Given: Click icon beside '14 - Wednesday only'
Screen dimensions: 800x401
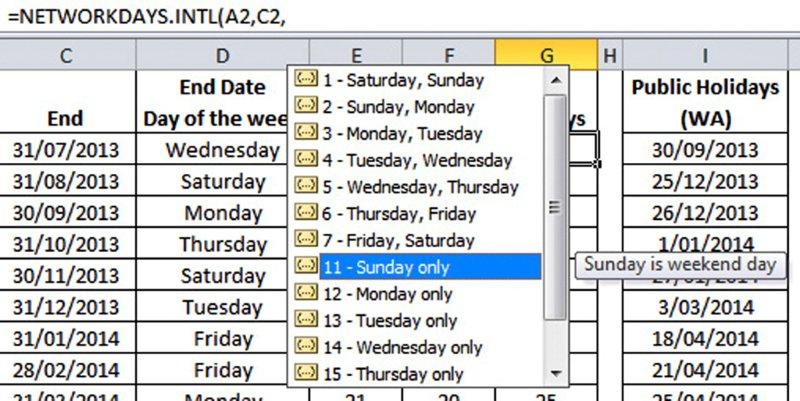Looking at the screenshot, I should (x=307, y=348).
